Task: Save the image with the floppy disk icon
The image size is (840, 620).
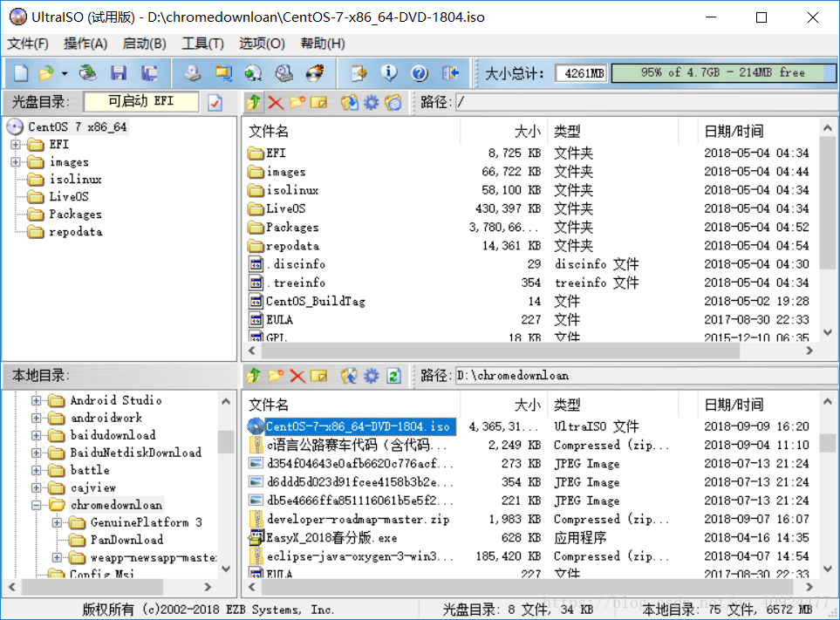Action: click(x=119, y=73)
